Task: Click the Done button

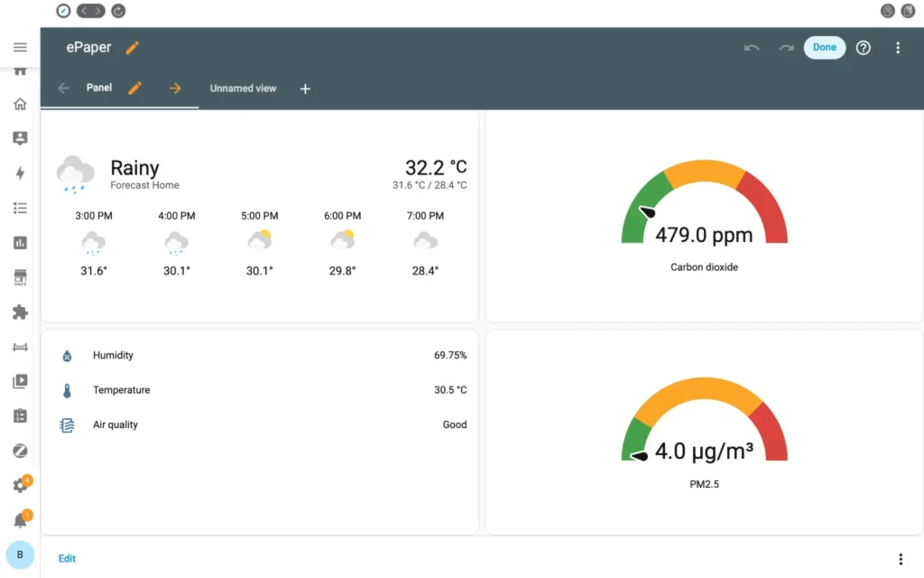Action: (825, 47)
